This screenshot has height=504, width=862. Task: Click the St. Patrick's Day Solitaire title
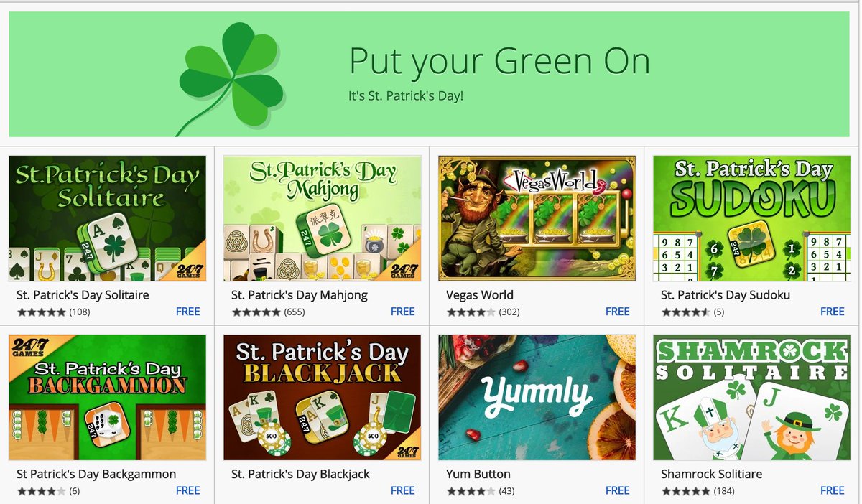pos(83,295)
